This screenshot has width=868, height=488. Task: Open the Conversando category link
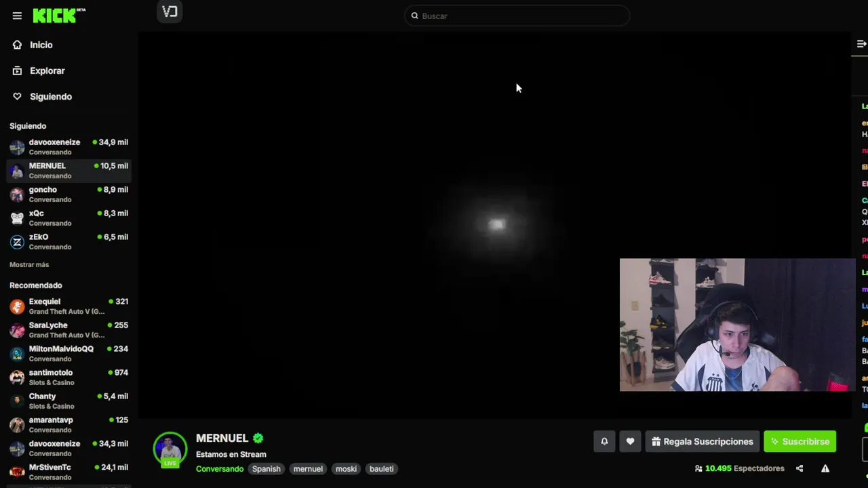(x=220, y=469)
